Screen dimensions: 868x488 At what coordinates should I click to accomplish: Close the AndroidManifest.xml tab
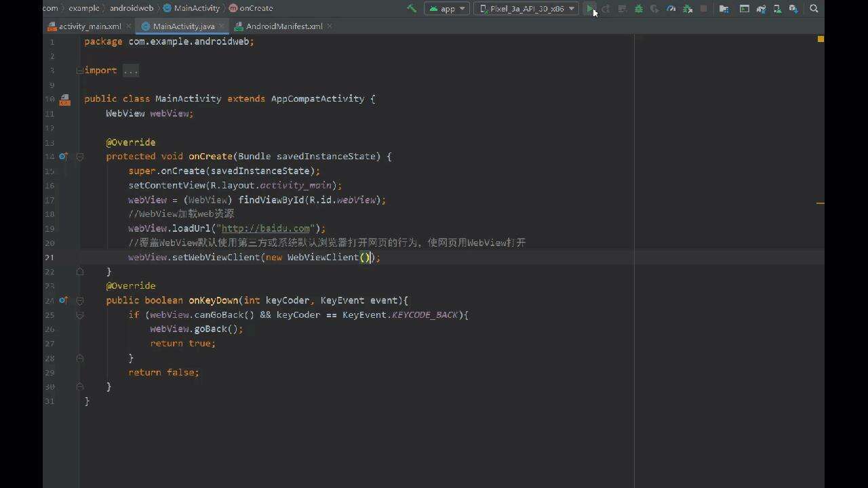coord(330,26)
